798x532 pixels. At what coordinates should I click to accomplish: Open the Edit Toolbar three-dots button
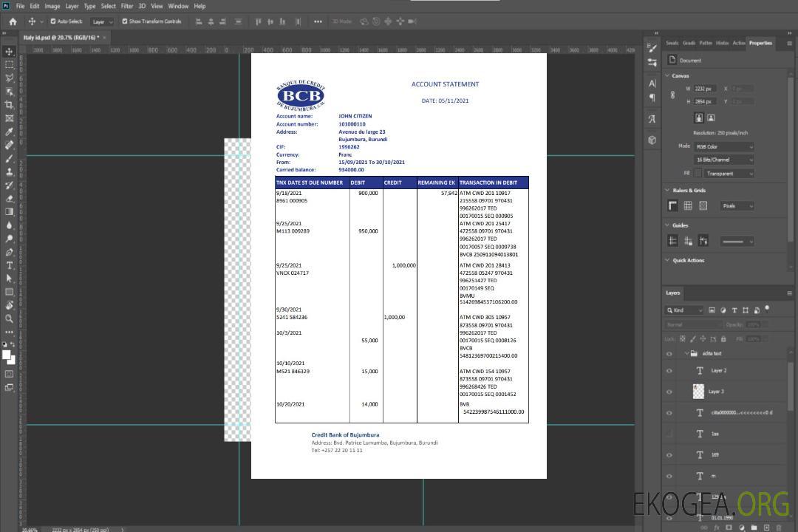click(x=9, y=332)
